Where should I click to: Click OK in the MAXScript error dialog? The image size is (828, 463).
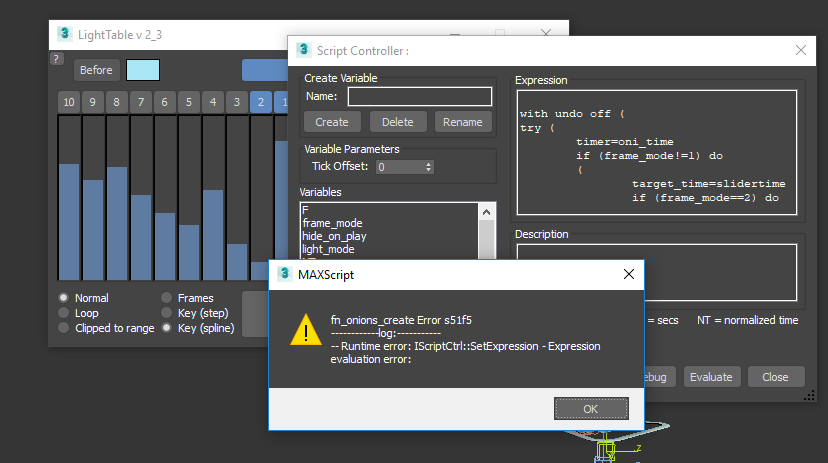[591, 409]
